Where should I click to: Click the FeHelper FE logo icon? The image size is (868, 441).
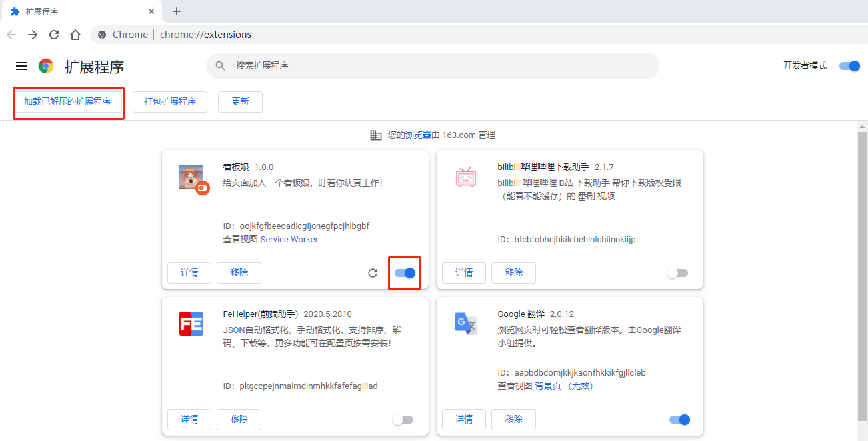pos(191,324)
